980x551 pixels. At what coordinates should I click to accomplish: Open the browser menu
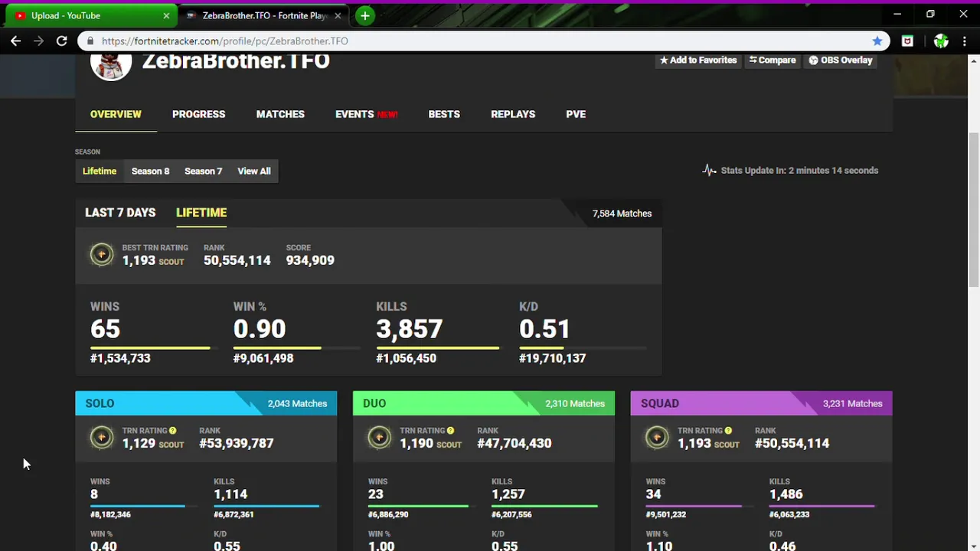(x=964, y=41)
